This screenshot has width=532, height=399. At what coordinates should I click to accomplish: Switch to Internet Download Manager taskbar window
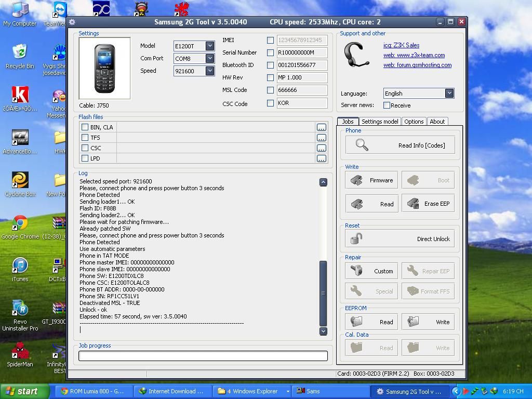(x=172, y=391)
